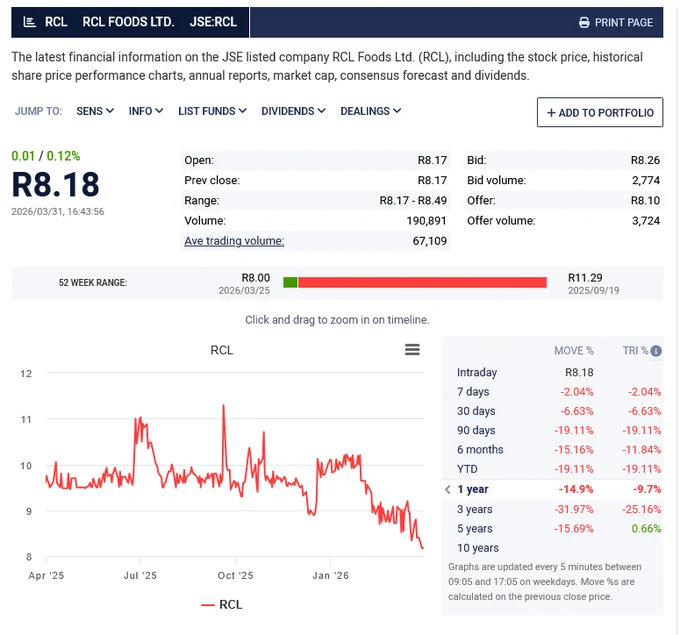Click the Bid volume value 2,774
The image size is (680, 635).
coord(646,180)
